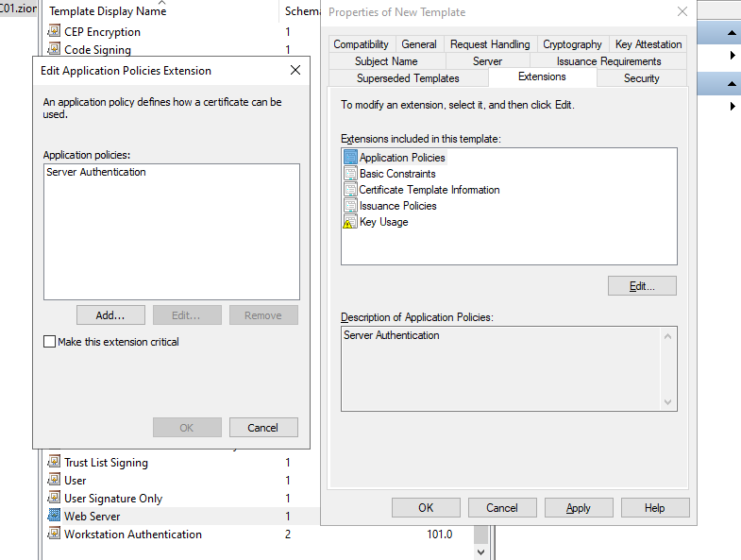Click the Trust List Signing template icon
Viewport: 741px width, 560px height.
pos(55,462)
